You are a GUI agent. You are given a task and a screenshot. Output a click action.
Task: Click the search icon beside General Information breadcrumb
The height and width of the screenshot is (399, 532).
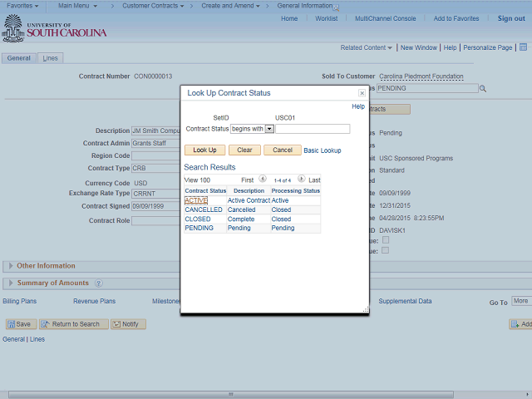pyautogui.click(x=336, y=7)
